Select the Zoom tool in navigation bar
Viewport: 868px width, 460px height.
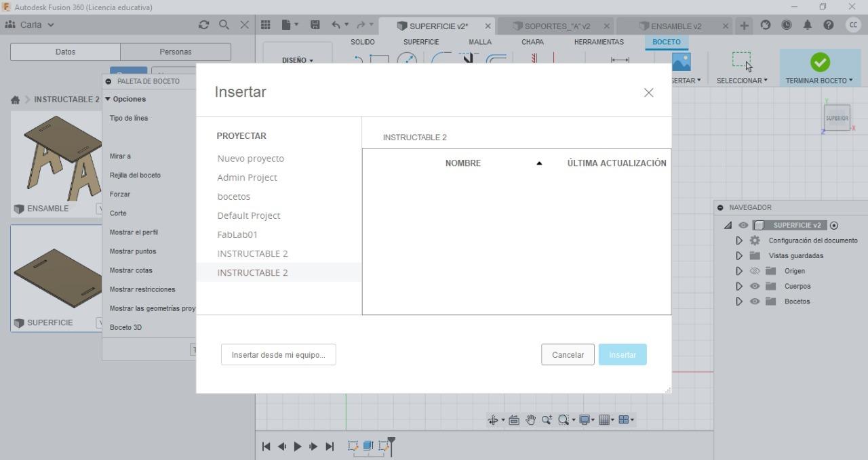point(547,420)
